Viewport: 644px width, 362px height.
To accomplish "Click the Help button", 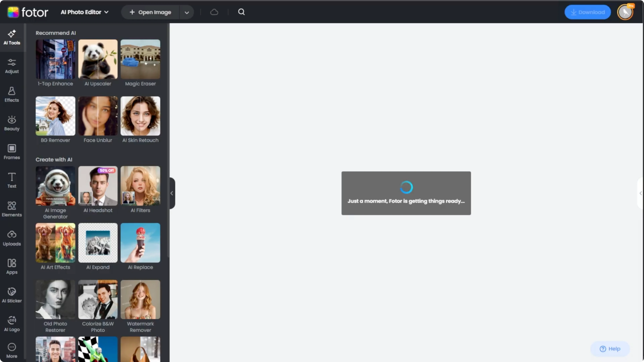I will pyautogui.click(x=610, y=349).
